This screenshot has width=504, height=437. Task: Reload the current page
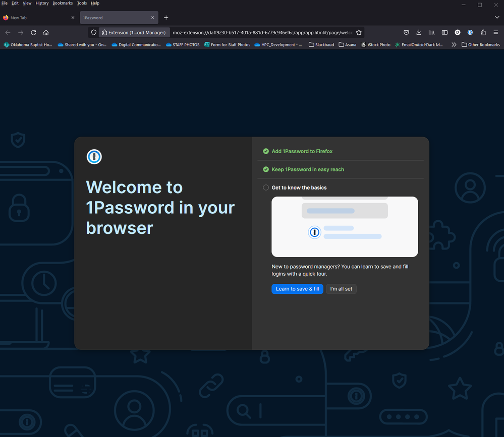tap(33, 32)
